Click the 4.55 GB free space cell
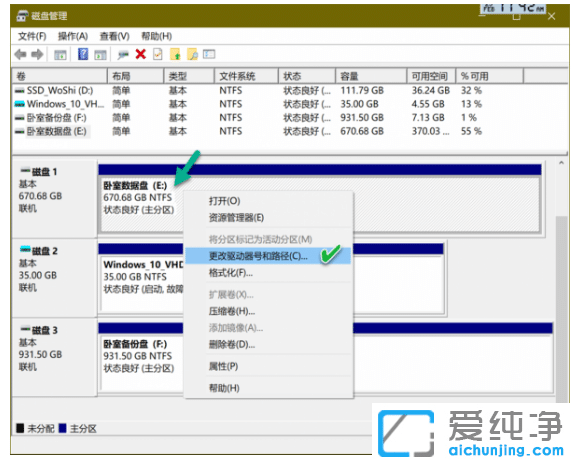Screen dimensions: 572x463 pyautogui.click(x=428, y=104)
